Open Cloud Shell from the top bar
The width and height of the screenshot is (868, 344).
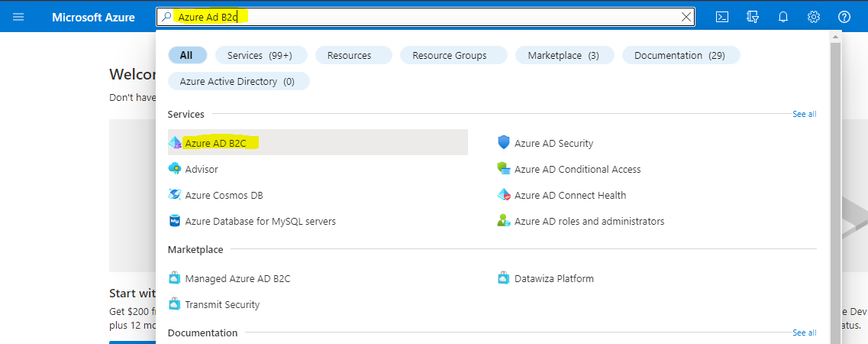722,17
